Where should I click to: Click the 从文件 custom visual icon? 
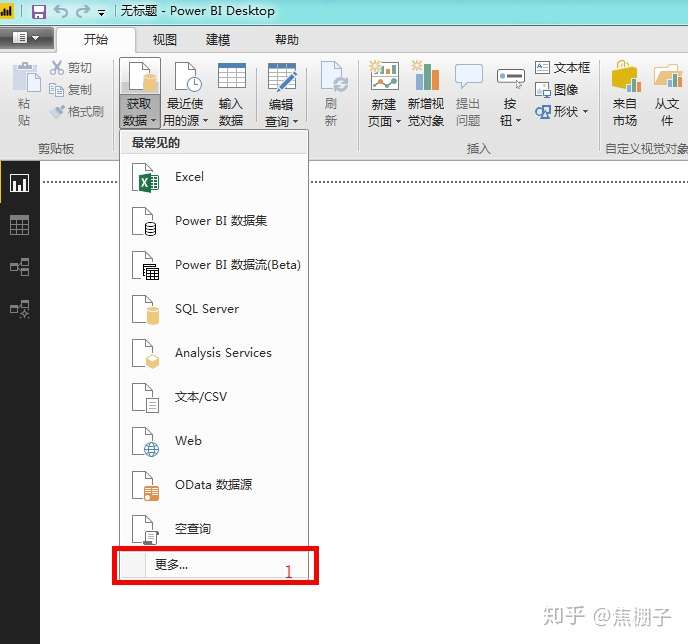coord(668,76)
